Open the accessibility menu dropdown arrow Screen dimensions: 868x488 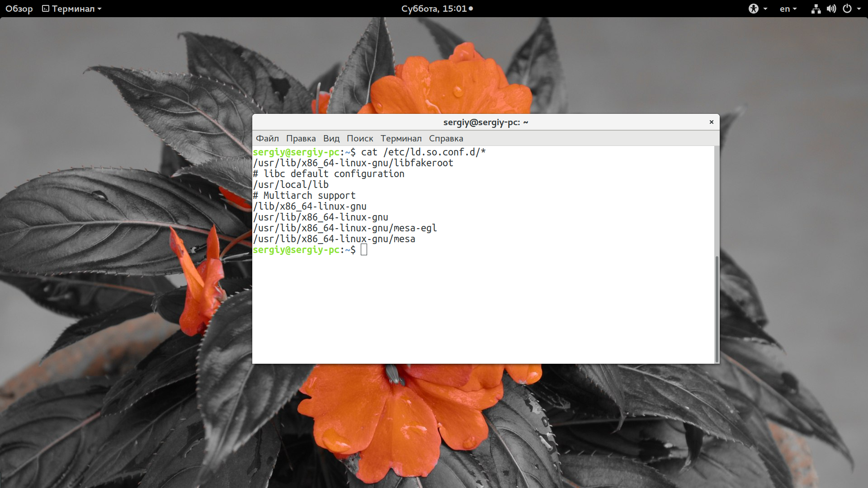click(765, 9)
